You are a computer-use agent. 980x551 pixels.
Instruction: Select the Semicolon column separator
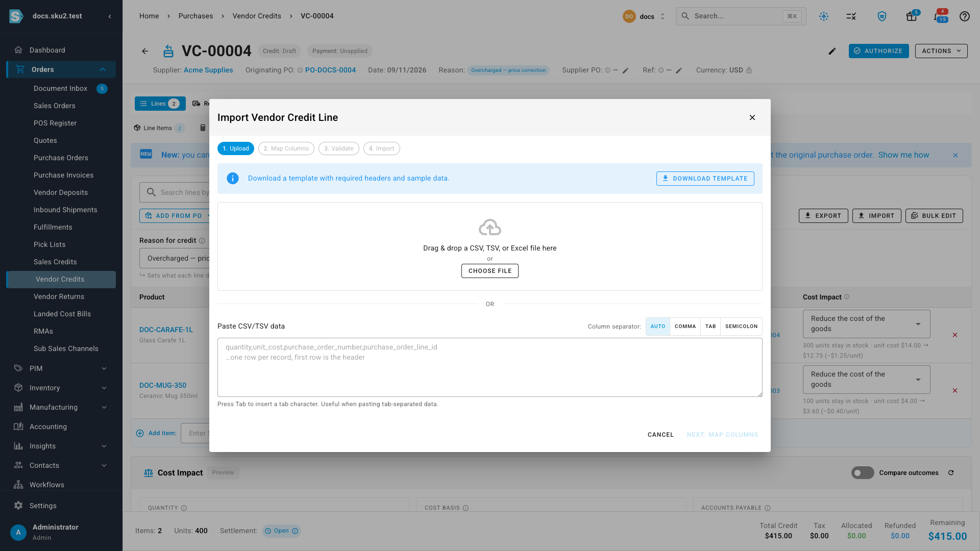741,327
